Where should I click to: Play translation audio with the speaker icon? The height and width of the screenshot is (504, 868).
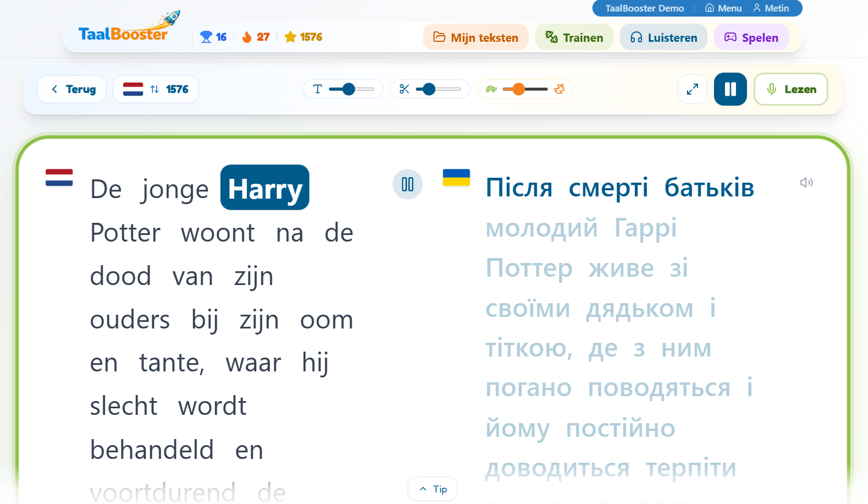coord(806,183)
